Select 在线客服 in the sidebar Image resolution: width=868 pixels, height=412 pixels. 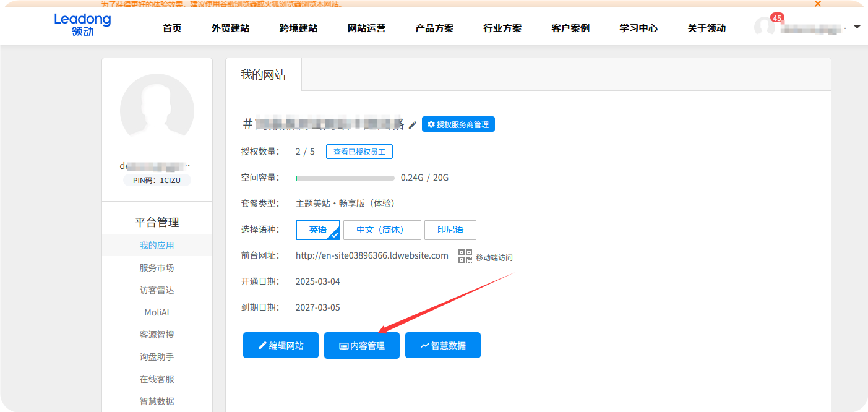pos(157,379)
